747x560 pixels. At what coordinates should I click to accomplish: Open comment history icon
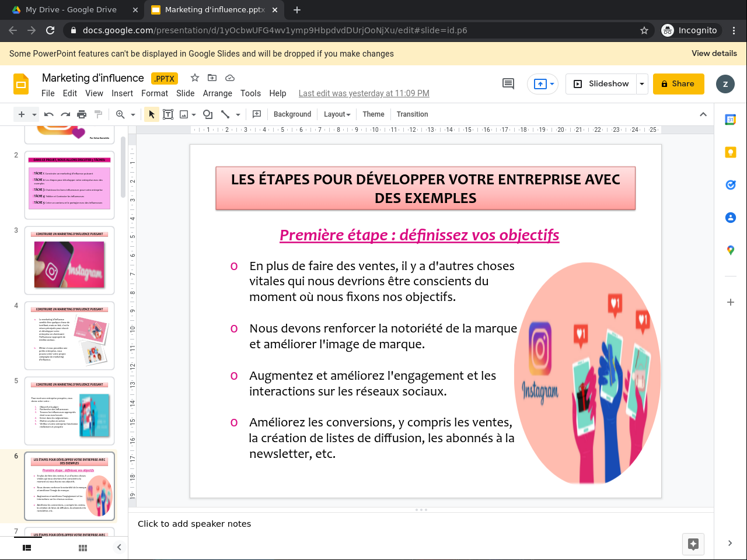pos(508,84)
